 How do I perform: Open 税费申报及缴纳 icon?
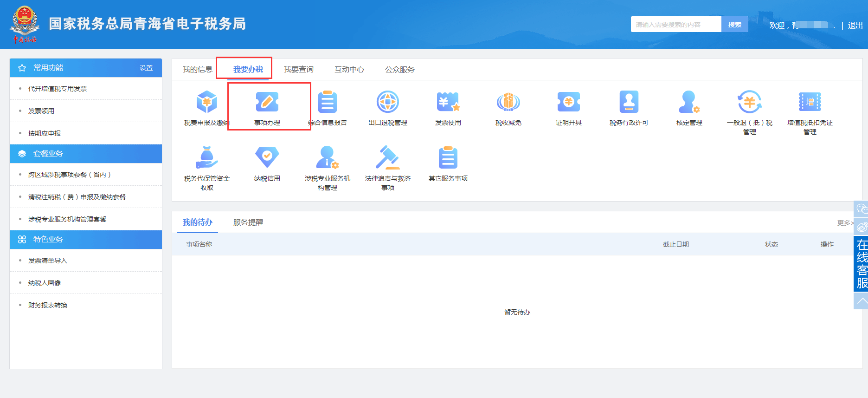[x=207, y=102]
